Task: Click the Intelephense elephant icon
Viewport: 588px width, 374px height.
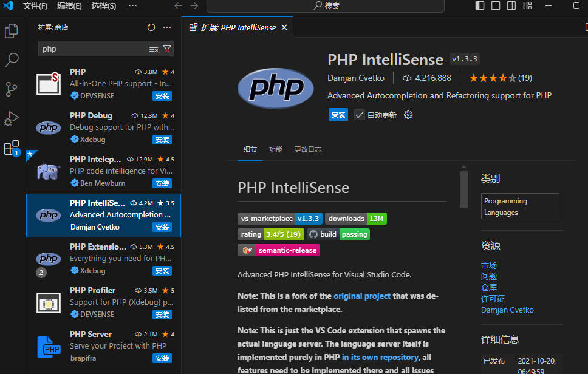Action: click(49, 172)
